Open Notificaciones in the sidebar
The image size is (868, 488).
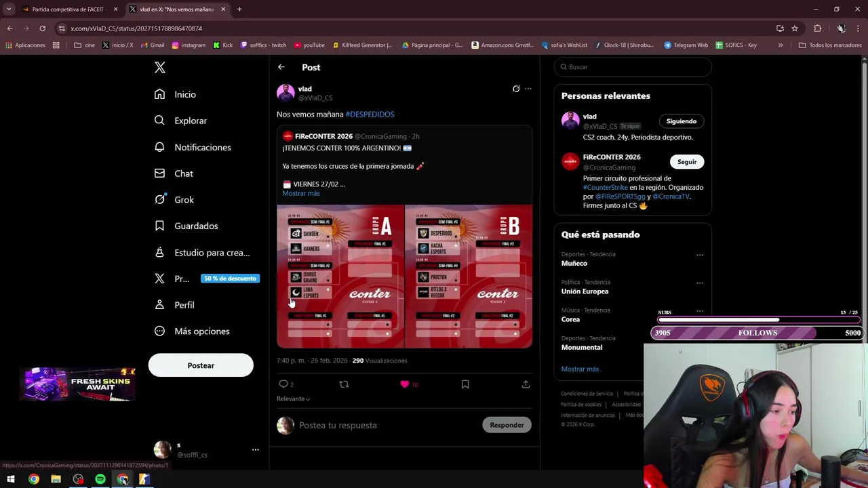pos(193,147)
